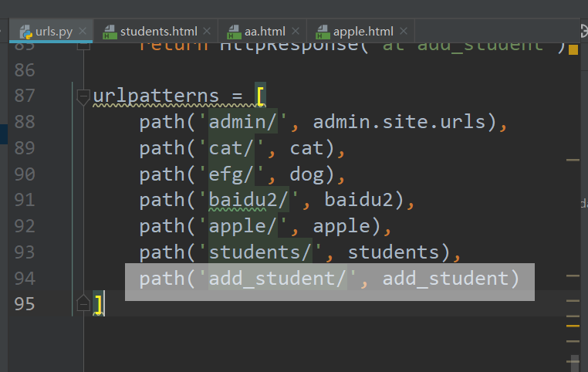Click the yellow warning indicator square in top right
This screenshot has width=588, height=372.
click(573, 50)
